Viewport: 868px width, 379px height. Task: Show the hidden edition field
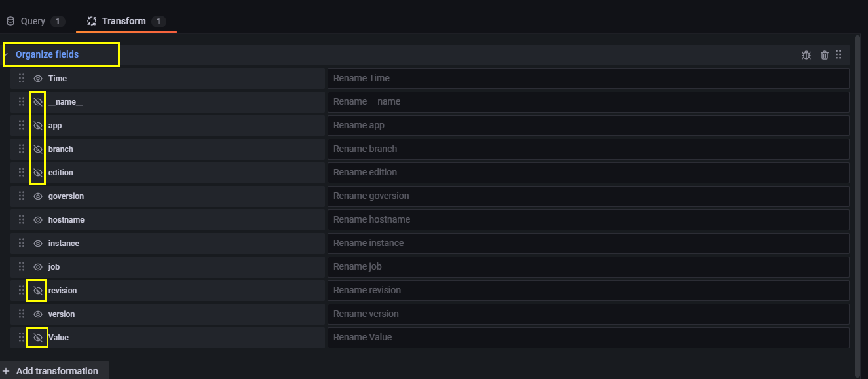[38, 172]
